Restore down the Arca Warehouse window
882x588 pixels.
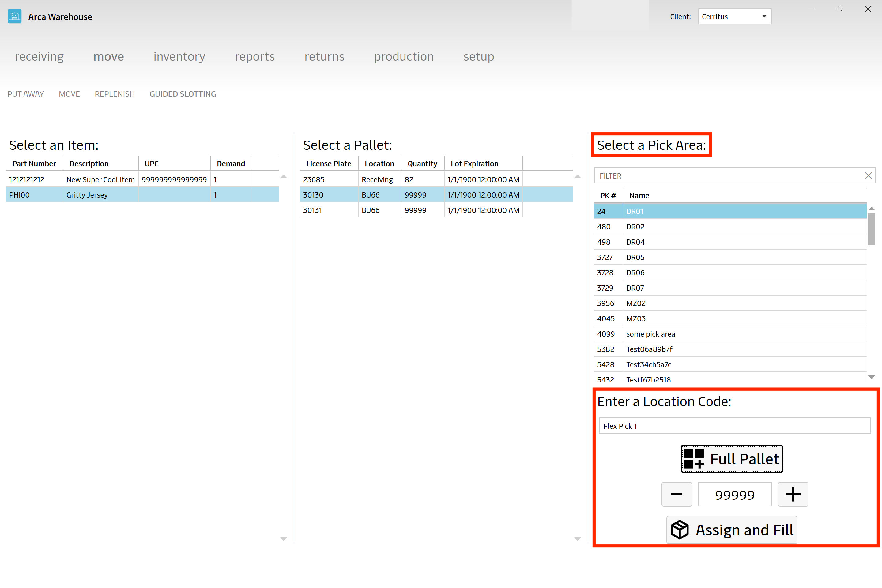[840, 9]
